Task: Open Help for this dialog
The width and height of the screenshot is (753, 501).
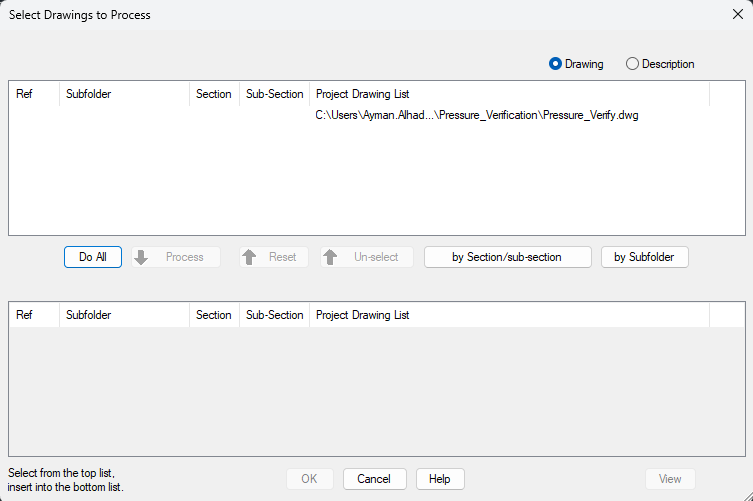Action: 440,479
